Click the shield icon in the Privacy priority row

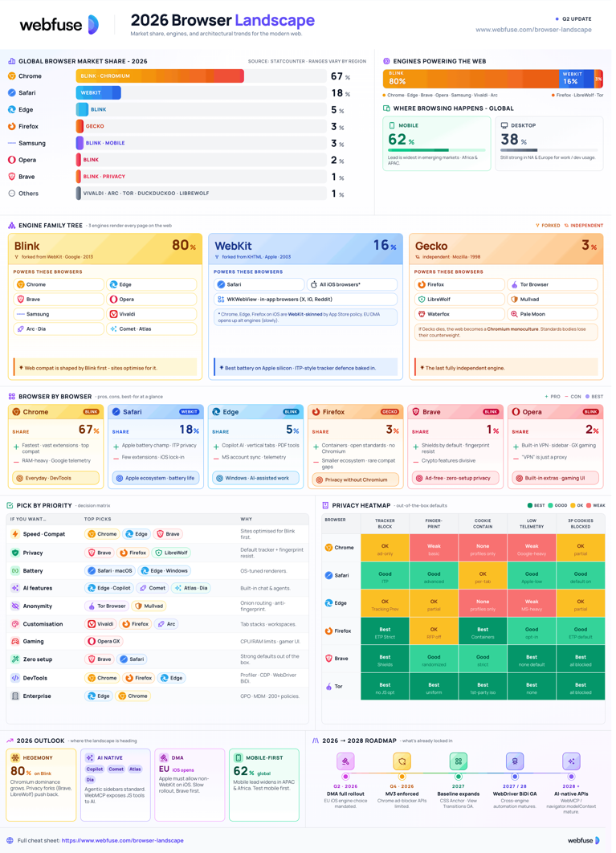point(15,553)
